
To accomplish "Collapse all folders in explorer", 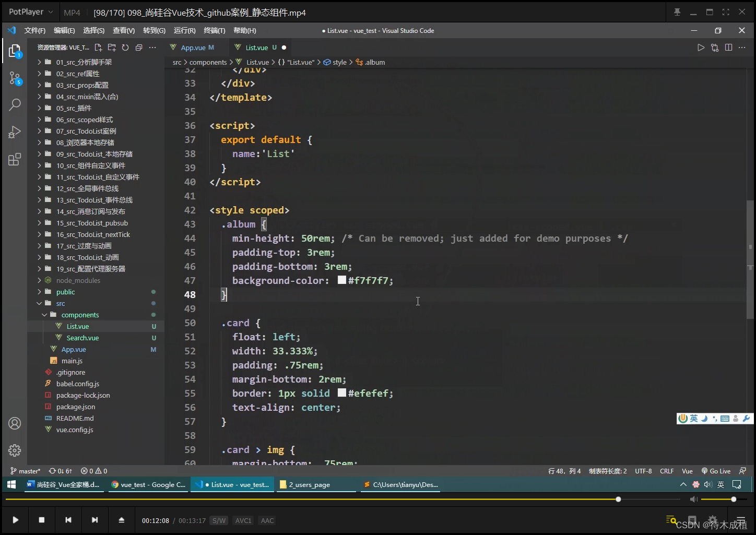I will 139,47.
